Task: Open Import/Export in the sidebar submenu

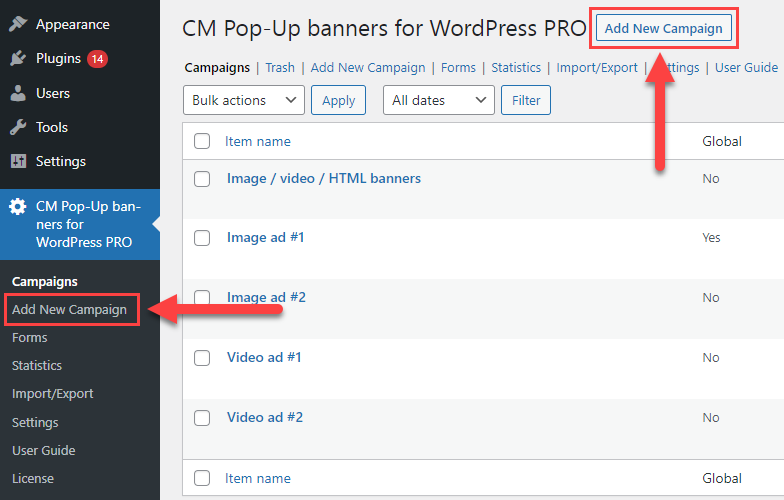Action: click(52, 394)
